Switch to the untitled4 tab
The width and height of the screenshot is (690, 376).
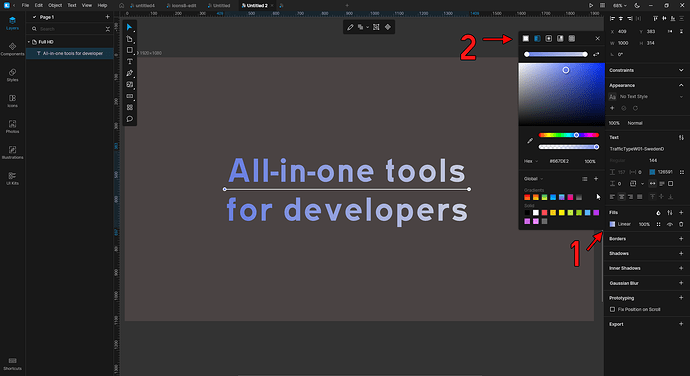pyautogui.click(x=142, y=6)
